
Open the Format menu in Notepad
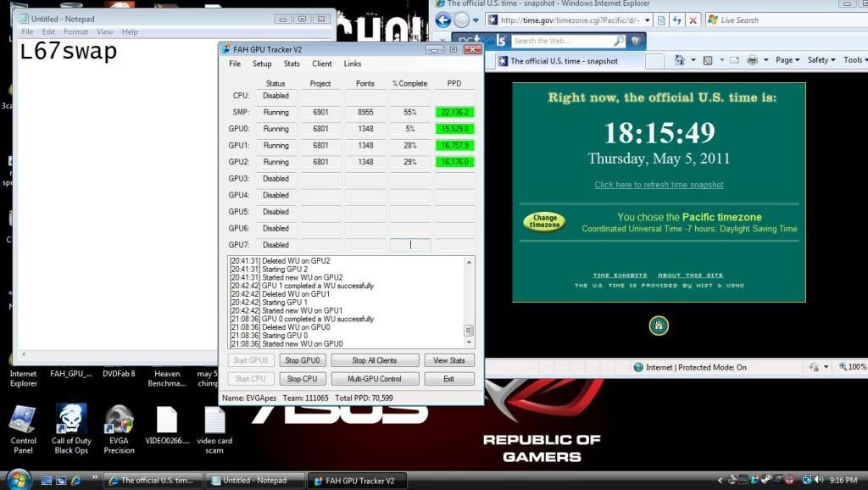(x=77, y=32)
